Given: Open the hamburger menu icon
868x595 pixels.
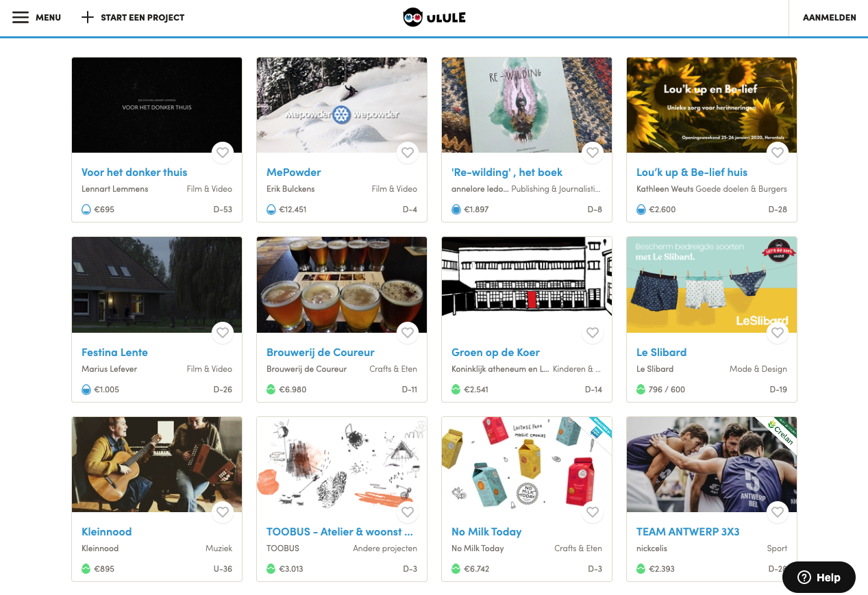Looking at the screenshot, I should click(x=21, y=17).
